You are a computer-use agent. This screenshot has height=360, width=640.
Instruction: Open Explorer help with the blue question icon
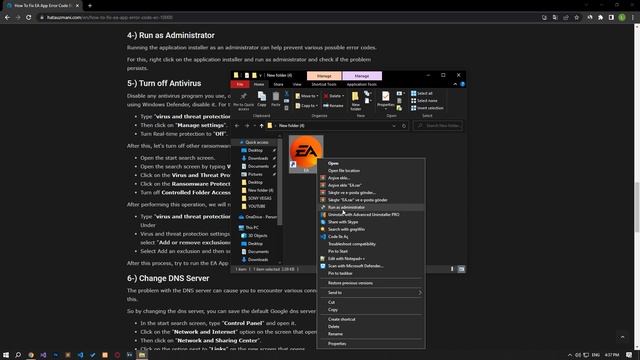[x=462, y=84]
